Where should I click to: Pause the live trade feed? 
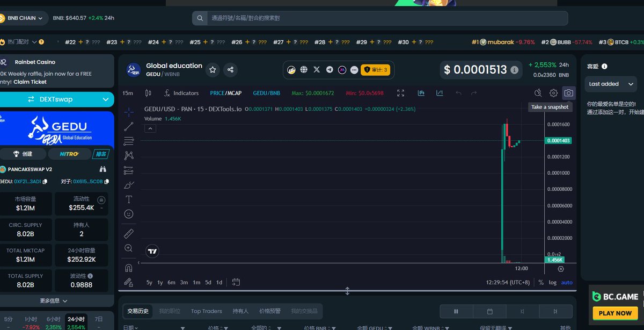coord(456,311)
